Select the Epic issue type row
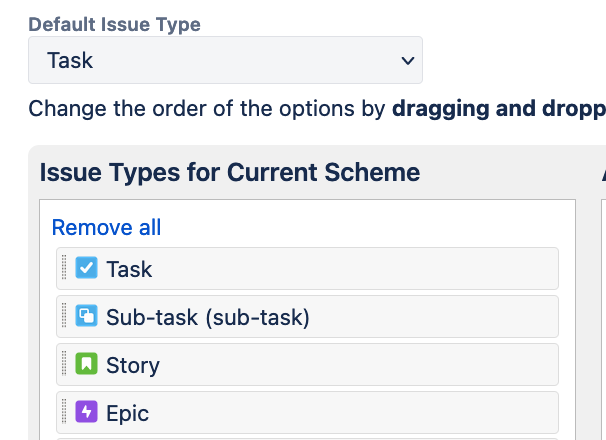 (x=330, y=412)
